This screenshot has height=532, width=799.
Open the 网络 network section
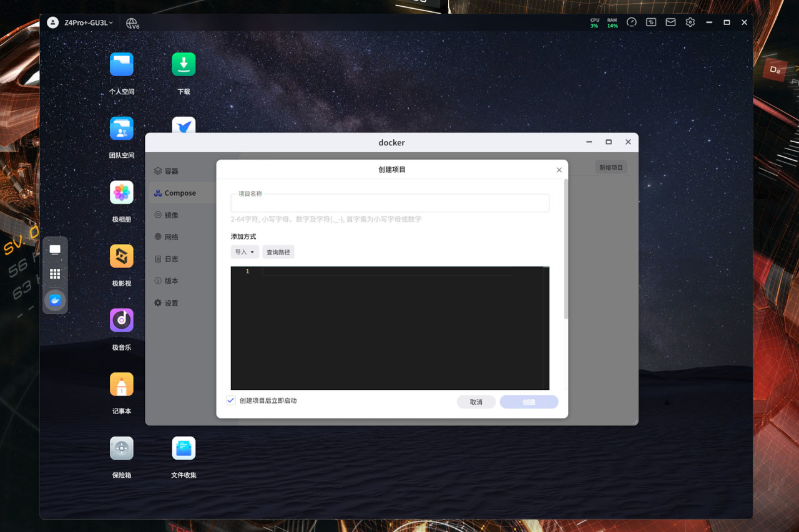point(171,237)
